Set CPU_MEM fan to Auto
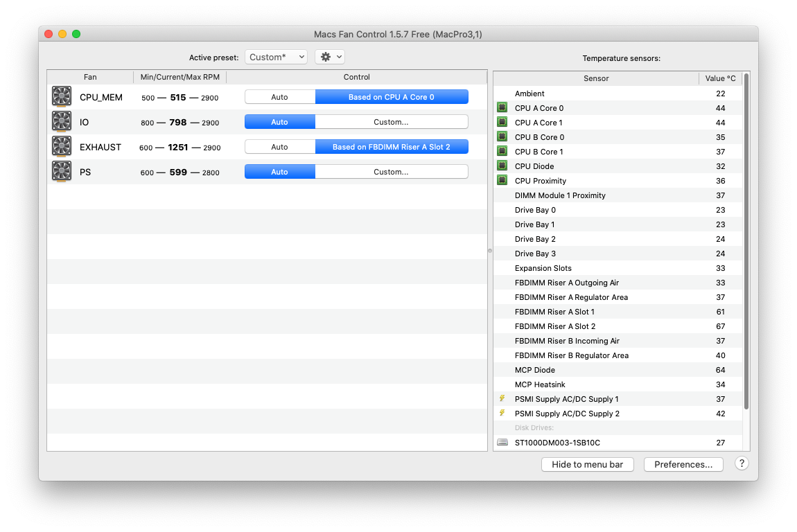The width and height of the screenshot is (797, 532). coord(279,97)
